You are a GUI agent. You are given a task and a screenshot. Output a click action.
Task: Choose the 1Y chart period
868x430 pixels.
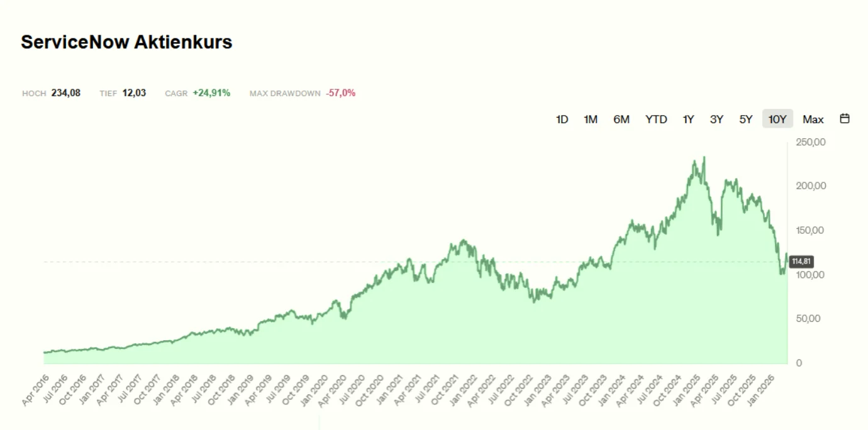point(688,119)
